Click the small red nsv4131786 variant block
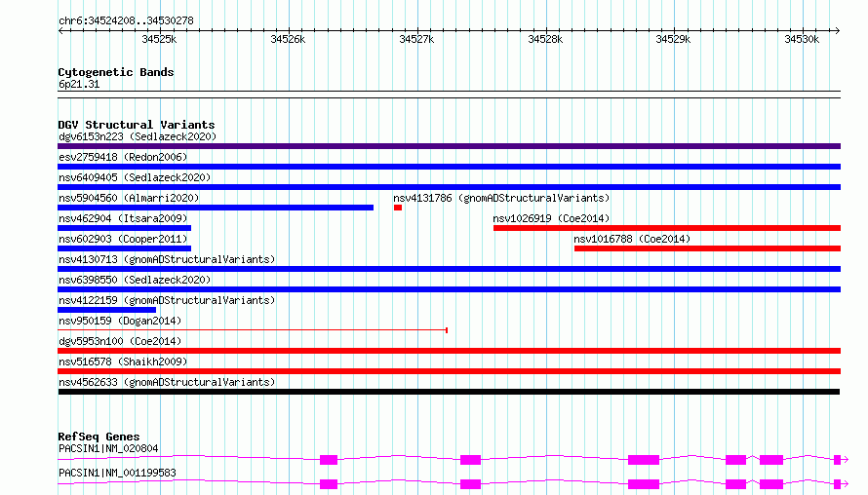 click(x=398, y=208)
